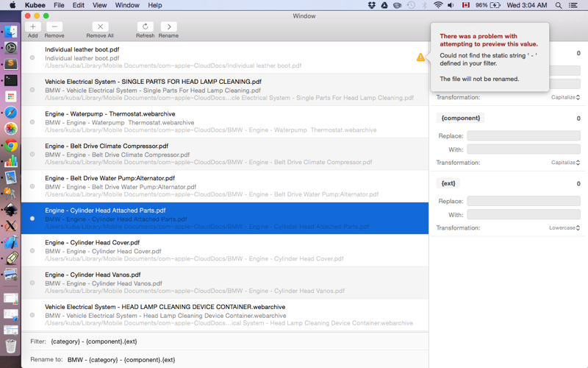Open the Trash in the dock

coord(11,345)
